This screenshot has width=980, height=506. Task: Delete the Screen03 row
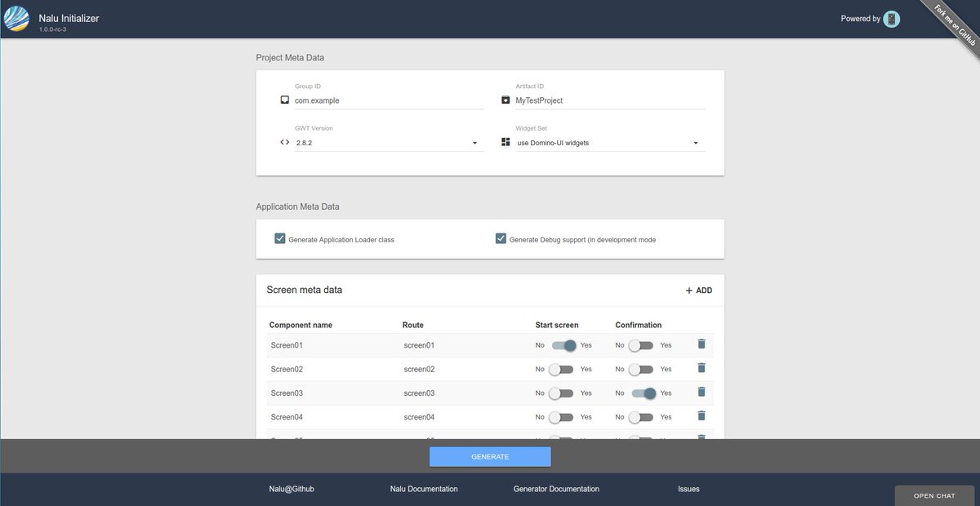point(701,393)
